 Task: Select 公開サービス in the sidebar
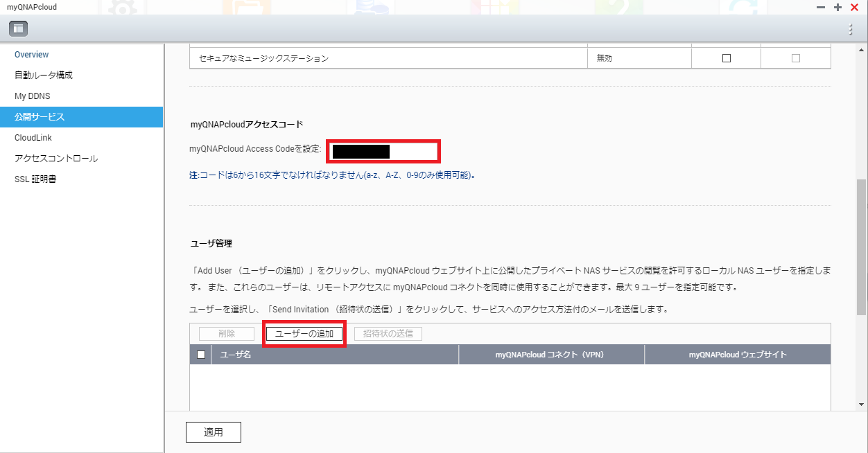pyautogui.click(x=81, y=117)
